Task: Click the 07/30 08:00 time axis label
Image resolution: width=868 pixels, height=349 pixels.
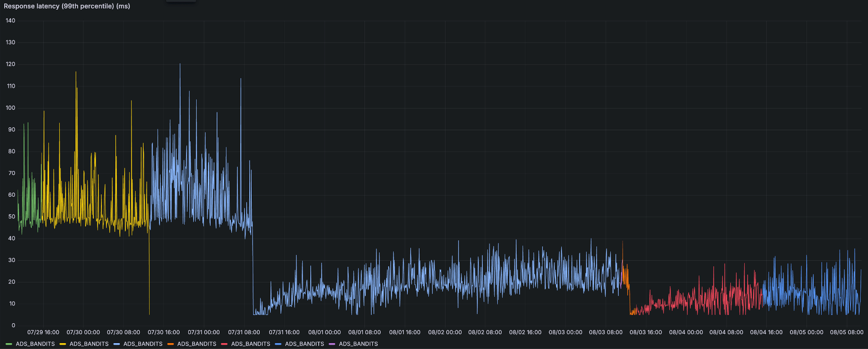Action: tap(123, 332)
